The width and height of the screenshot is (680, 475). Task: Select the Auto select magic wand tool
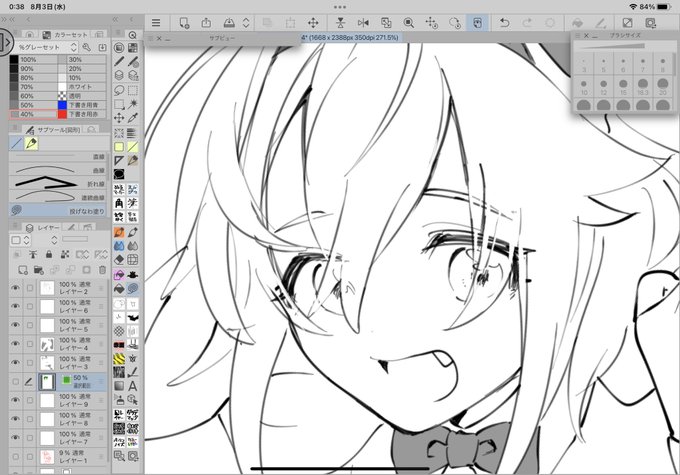click(133, 104)
